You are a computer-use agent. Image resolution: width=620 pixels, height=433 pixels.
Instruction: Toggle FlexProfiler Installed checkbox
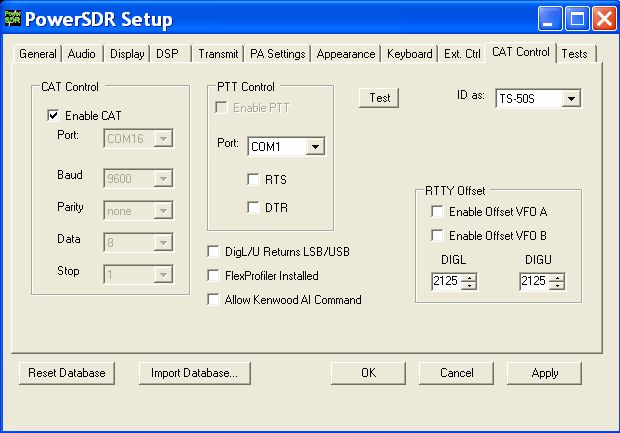point(214,275)
